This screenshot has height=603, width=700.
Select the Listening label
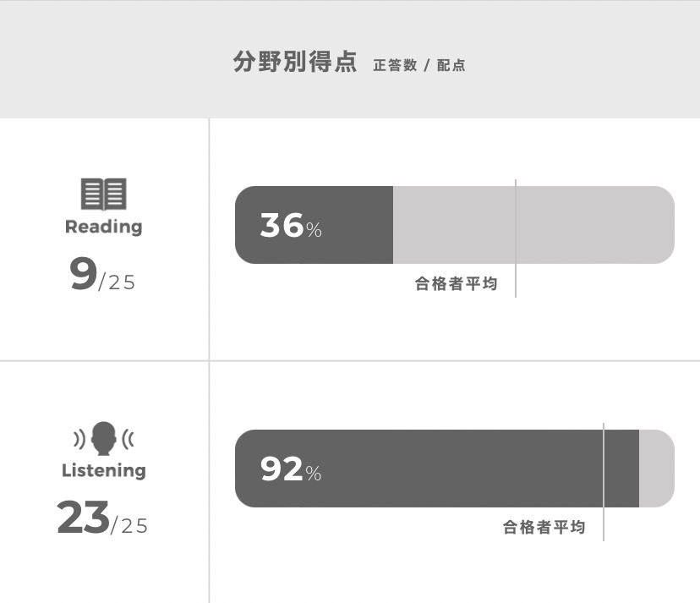(x=104, y=471)
